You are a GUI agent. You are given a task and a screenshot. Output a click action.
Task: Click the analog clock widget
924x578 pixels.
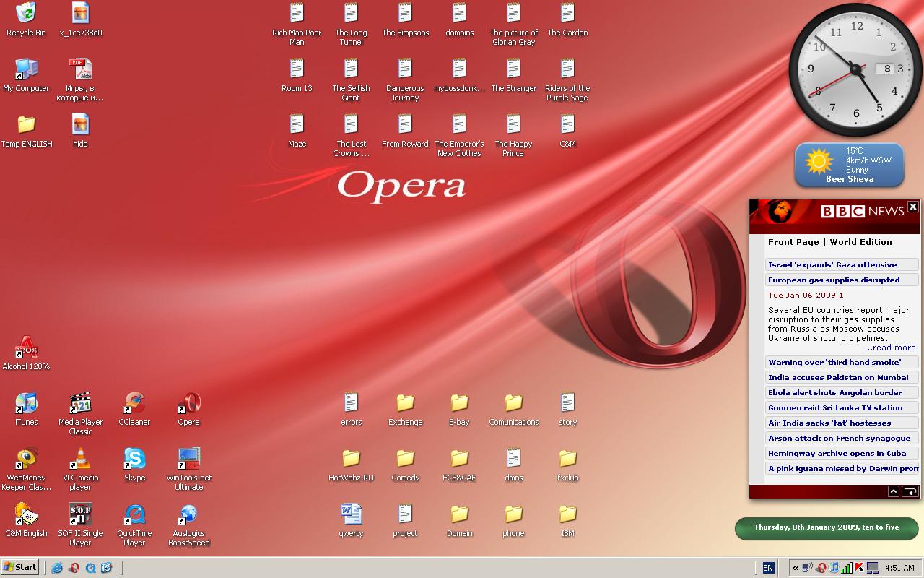click(856, 70)
